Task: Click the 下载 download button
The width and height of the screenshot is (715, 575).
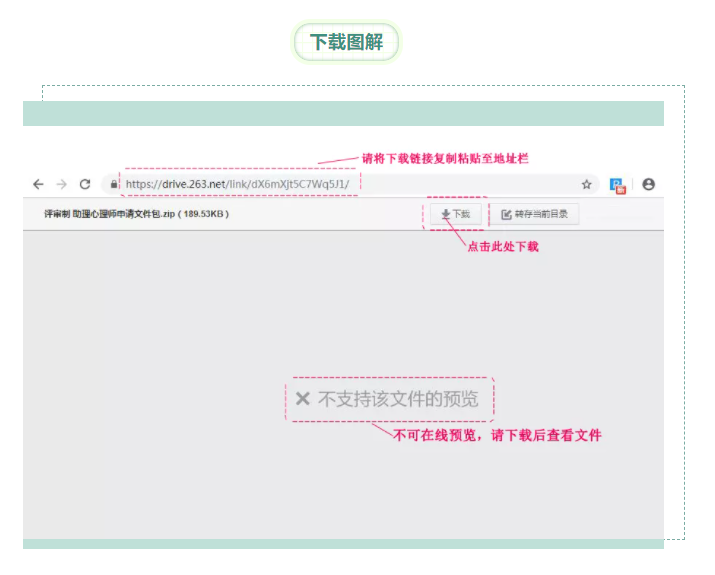Action: click(x=456, y=214)
